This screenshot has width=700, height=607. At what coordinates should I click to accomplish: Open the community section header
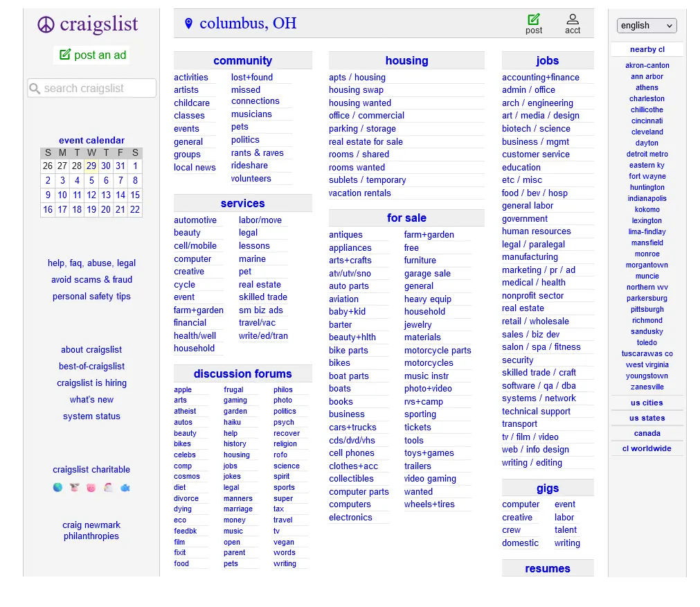pyautogui.click(x=242, y=60)
